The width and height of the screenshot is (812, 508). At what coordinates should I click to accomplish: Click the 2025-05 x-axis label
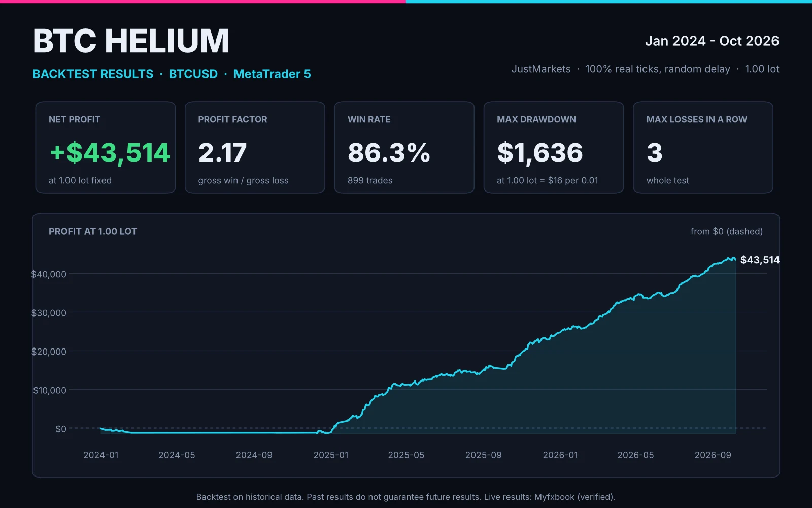pyautogui.click(x=406, y=455)
